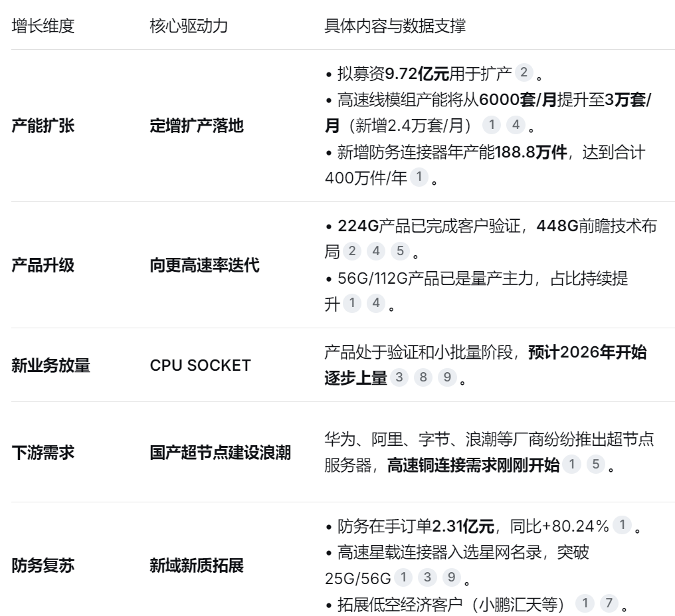This screenshot has height=616, width=675.
Task: Click the 增长维度 column header
Action: coord(43,27)
